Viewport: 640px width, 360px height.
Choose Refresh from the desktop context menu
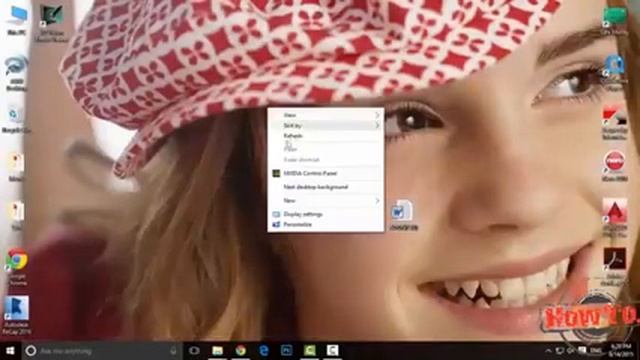325,136
